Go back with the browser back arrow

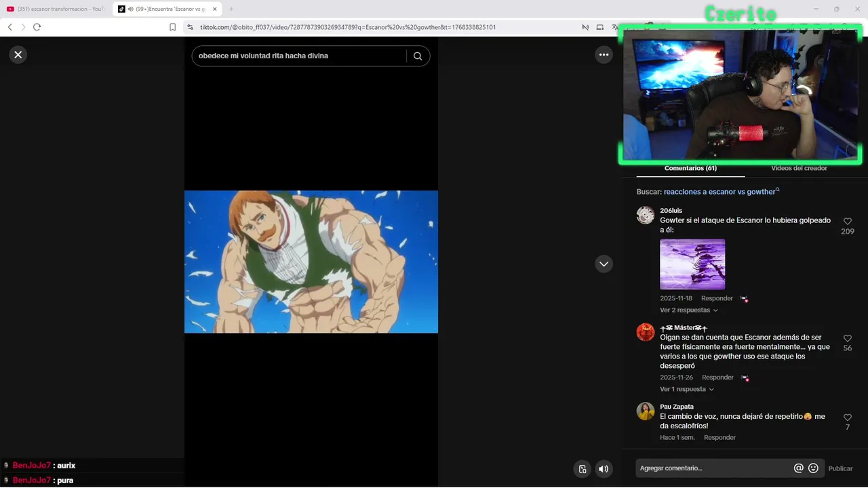[x=9, y=27]
